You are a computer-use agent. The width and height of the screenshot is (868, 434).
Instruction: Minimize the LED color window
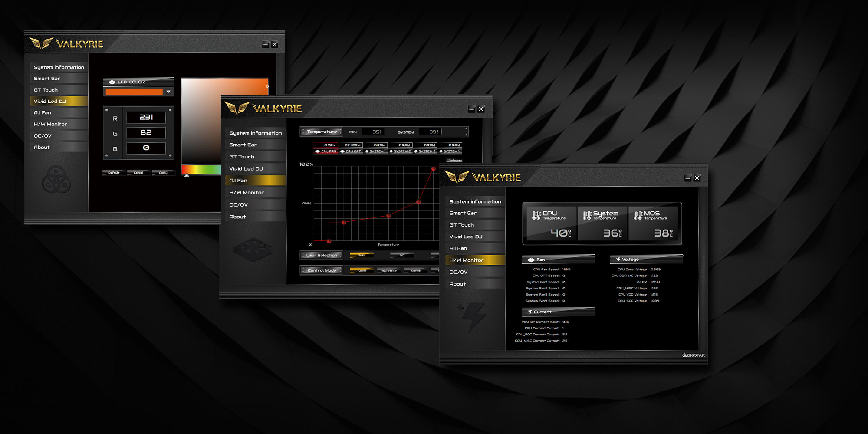[x=266, y=44]
